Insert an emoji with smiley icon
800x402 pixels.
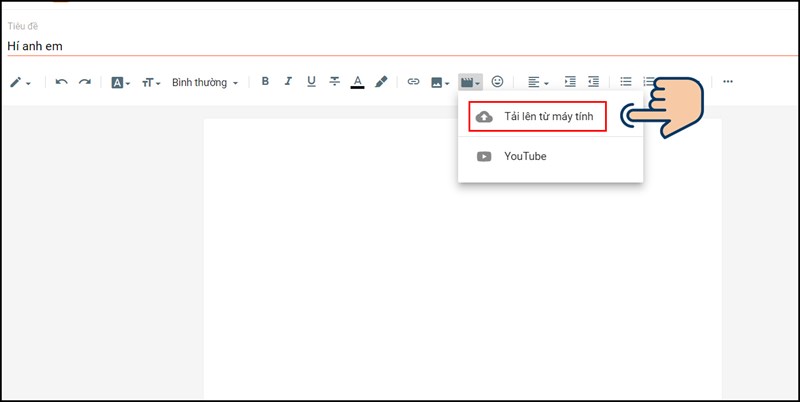pos(497,82)
